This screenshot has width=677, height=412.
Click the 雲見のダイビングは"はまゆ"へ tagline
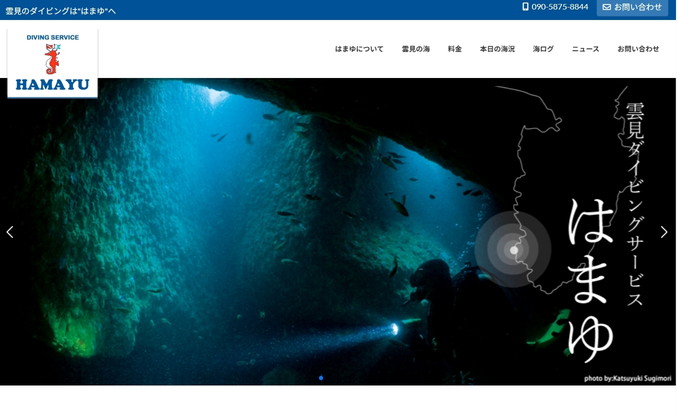(61, 10)
